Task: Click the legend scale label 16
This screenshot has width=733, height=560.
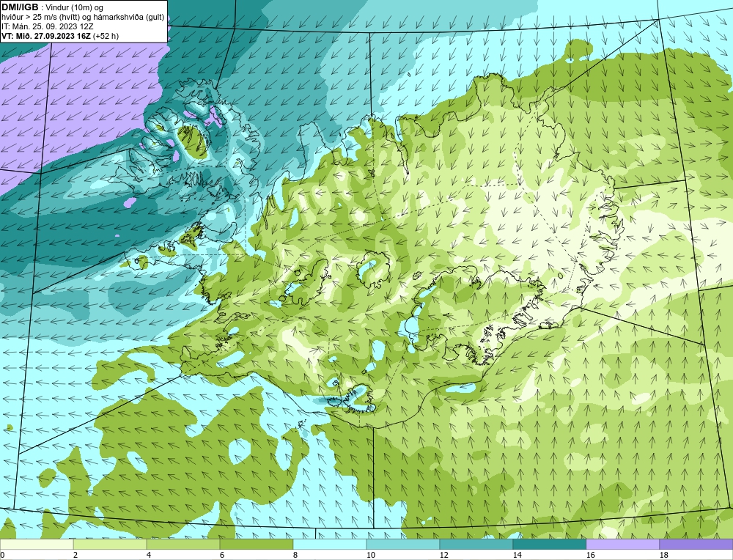Action: (590, 555)
